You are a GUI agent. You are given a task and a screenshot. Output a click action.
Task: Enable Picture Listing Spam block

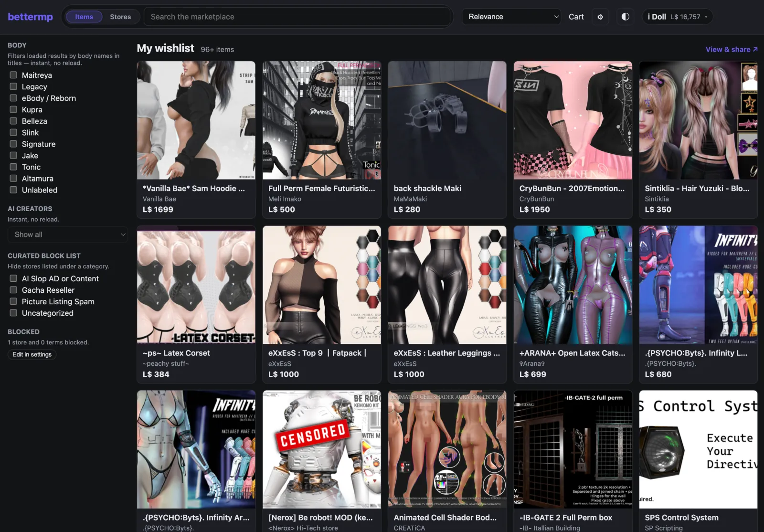pyautogui.click(x=13, y=301)
